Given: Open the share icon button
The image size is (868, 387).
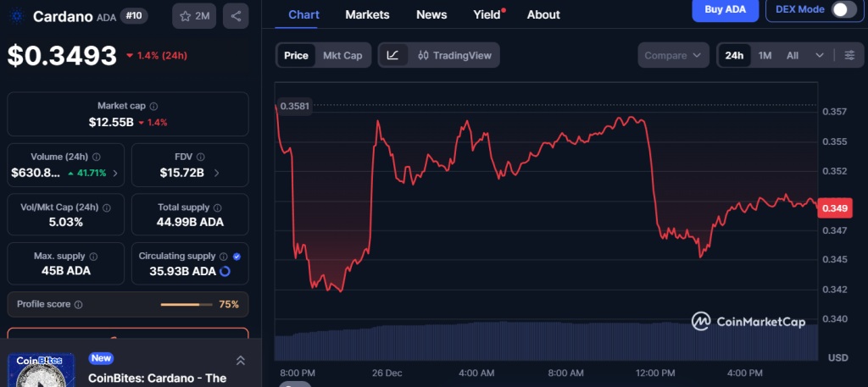Looking at the screenshot, I should 236,16.
